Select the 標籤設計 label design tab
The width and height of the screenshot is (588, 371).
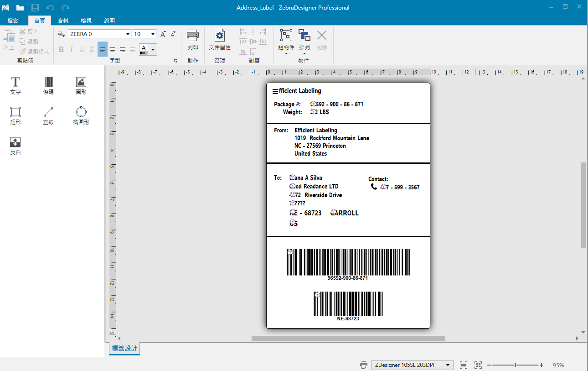[x=124, y=349]
